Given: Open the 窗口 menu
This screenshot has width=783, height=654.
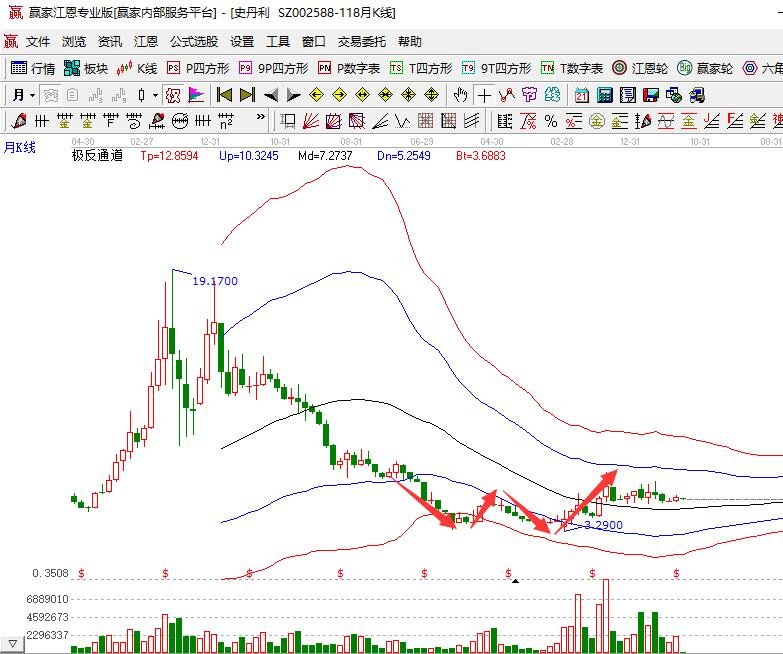Looking at the screenshot, I should pos(314,41).
